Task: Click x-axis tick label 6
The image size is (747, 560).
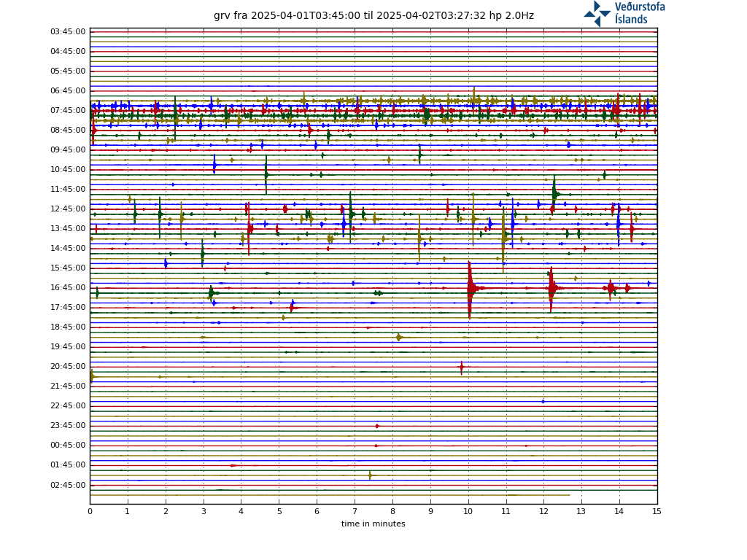Action: point(317,511)
